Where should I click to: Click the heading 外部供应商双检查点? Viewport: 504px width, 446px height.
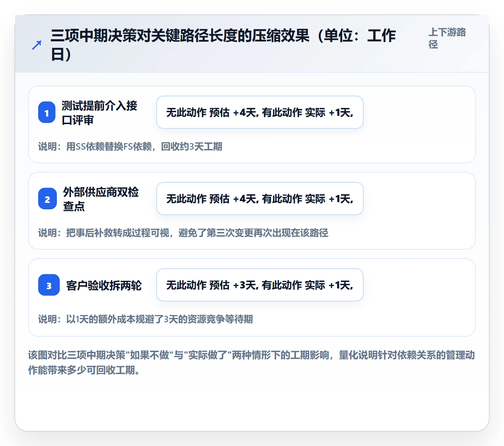[x=101, y=199]
